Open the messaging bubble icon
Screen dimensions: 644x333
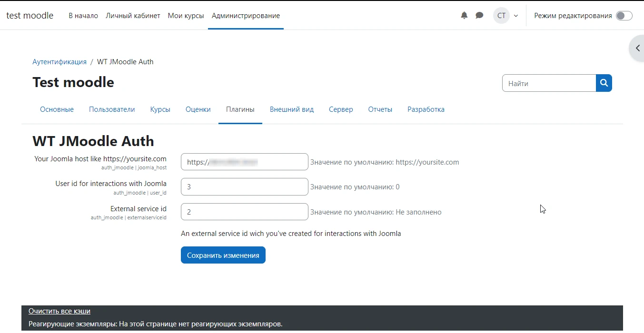point(479,15)
